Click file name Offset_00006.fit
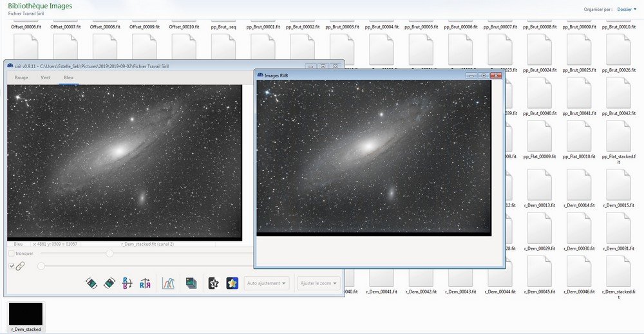Viewport: 644px width, 334px height. tap(26, 26)
